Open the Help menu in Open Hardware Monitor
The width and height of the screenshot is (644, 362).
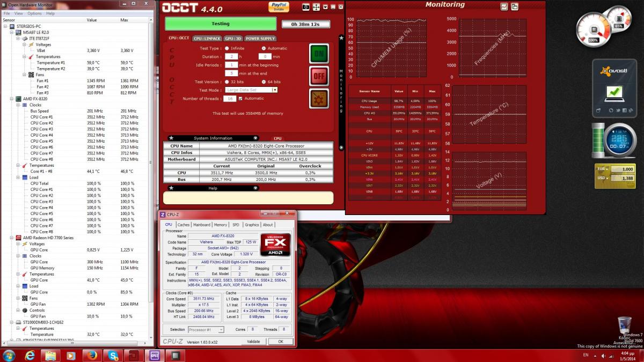(x=50, y=13)
